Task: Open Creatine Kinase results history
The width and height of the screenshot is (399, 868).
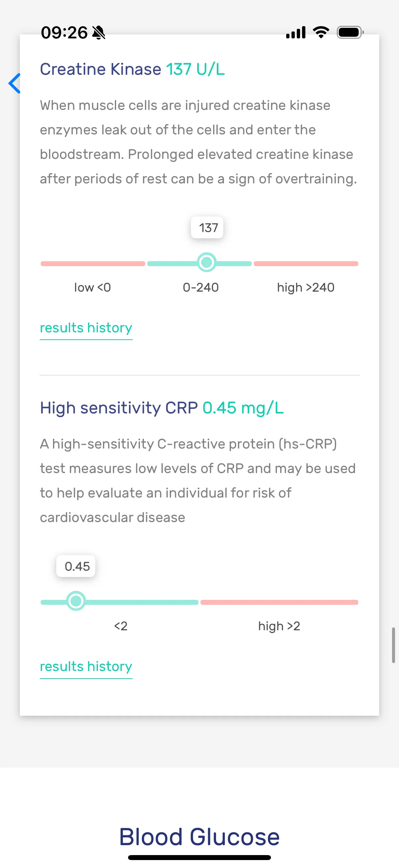Action: 86,328
